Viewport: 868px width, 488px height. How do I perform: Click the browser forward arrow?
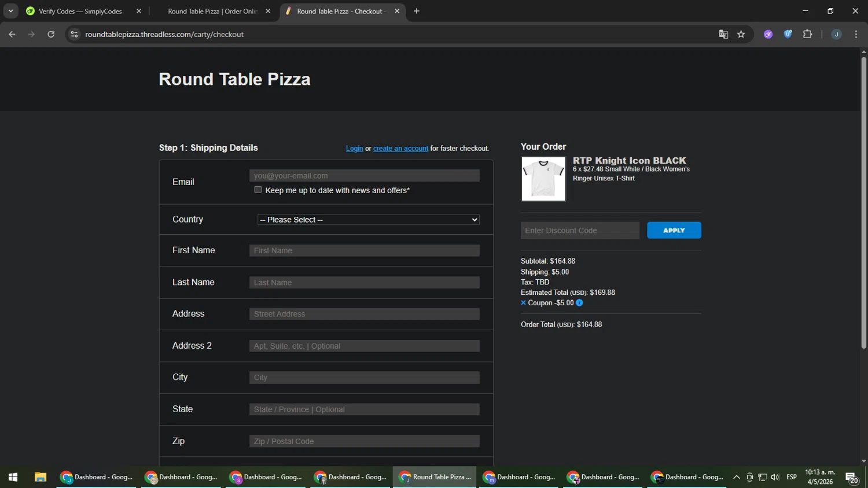pyautogui.click(x=31, y=34)
